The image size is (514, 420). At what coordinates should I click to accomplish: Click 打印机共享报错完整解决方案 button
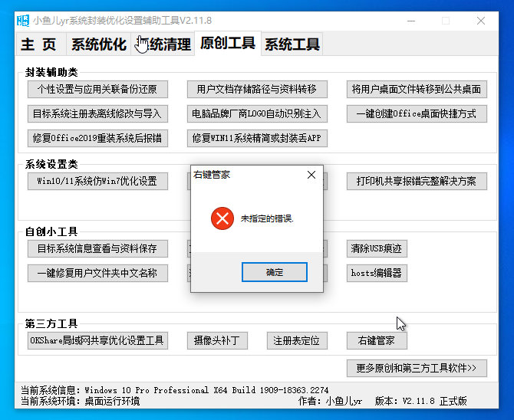(417, 181)
